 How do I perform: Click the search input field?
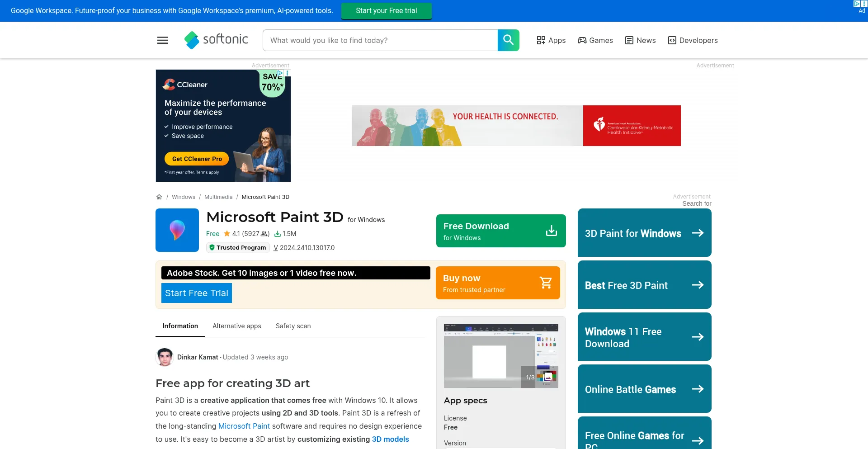pos(380,40)
